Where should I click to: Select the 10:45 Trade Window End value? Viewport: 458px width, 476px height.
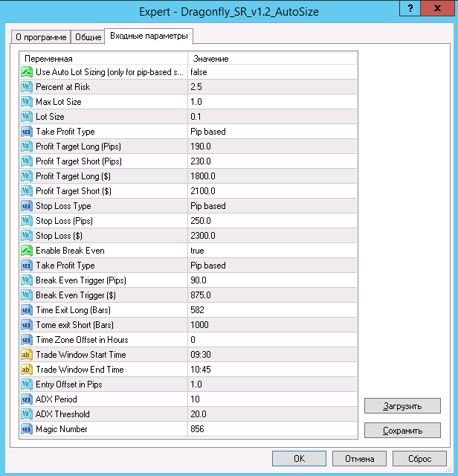(x=272, y=370)
